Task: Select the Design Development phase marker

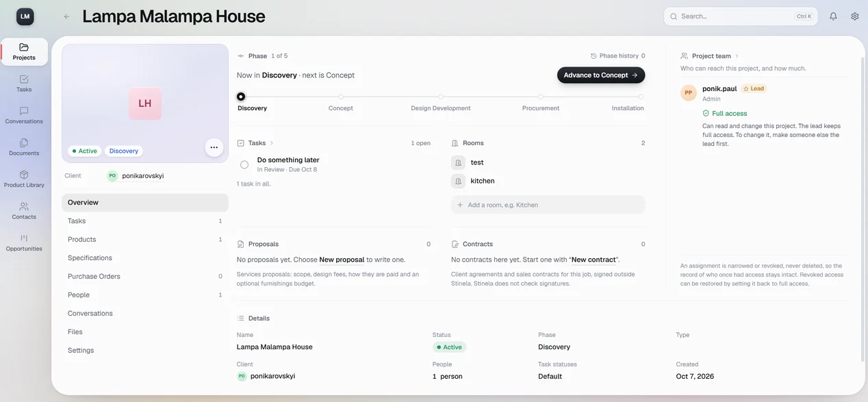Action: (441, 97)
